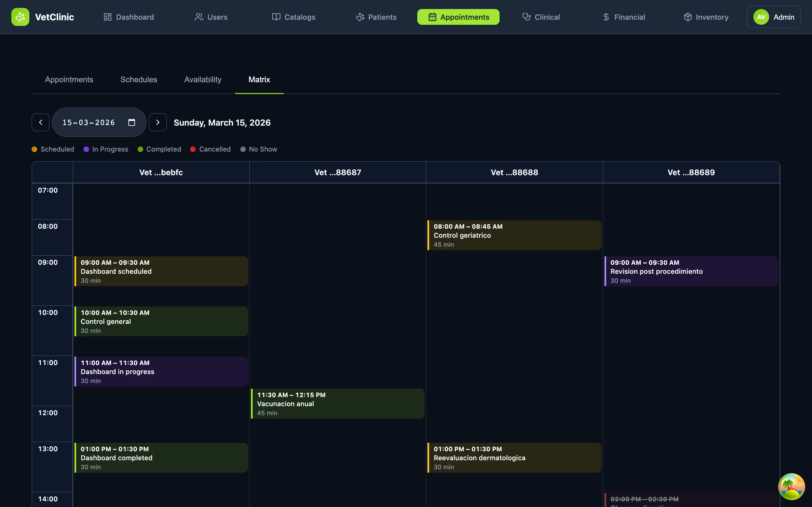Go to the Users section
Screen dimensions: 812x507
pos(211,17)
